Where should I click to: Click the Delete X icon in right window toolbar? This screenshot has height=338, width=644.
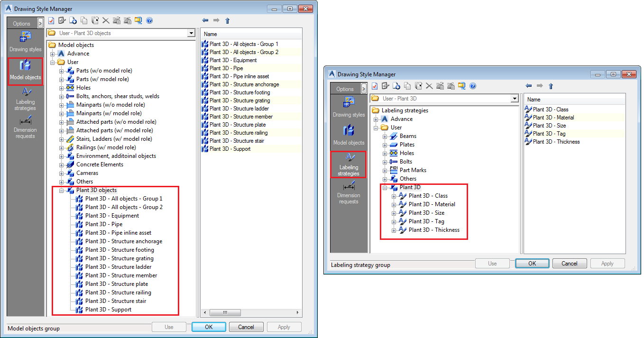point(429,86)
